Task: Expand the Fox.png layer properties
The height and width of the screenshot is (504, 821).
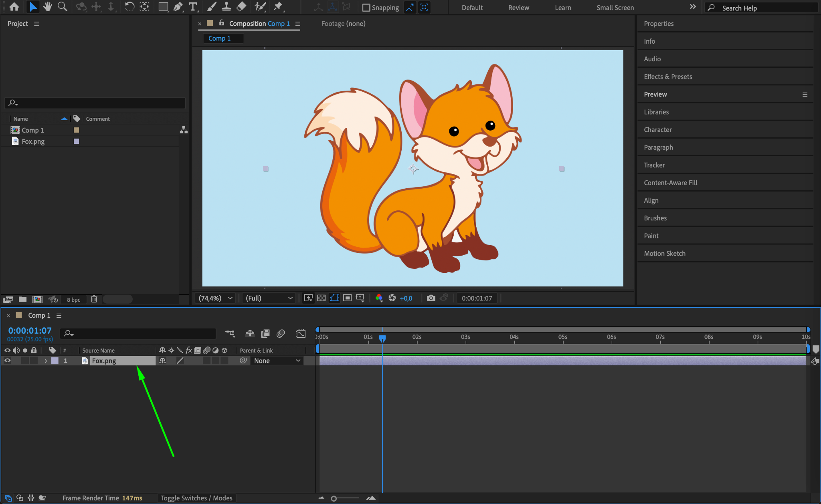Action: coord(46,361)
